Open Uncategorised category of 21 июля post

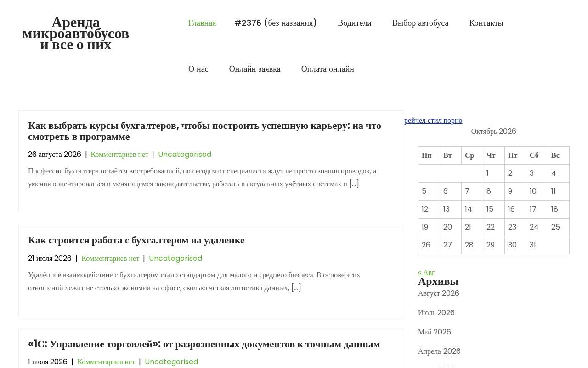click(x=175, y=259)
